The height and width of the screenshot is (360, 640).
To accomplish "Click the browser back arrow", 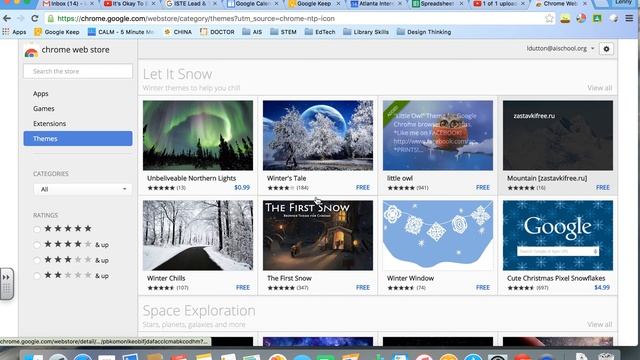I will click(7, 18).
